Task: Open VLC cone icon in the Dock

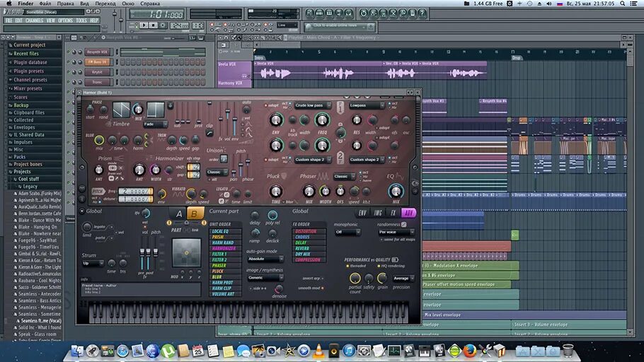Action: [318, 351]
